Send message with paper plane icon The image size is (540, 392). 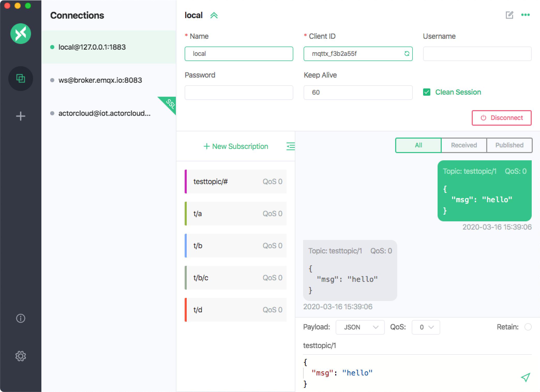point(525,377)
